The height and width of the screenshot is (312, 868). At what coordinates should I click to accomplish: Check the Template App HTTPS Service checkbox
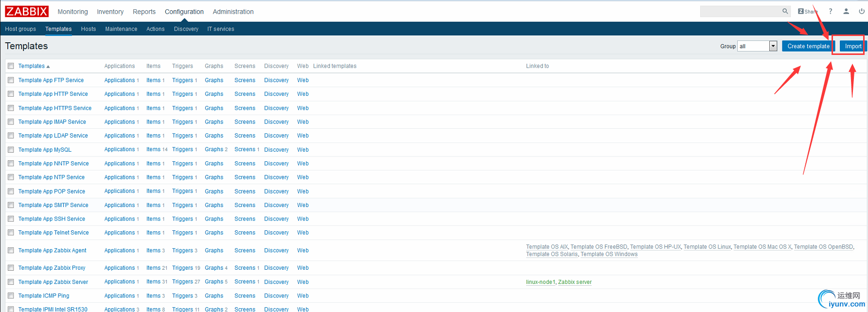point(11,108)
